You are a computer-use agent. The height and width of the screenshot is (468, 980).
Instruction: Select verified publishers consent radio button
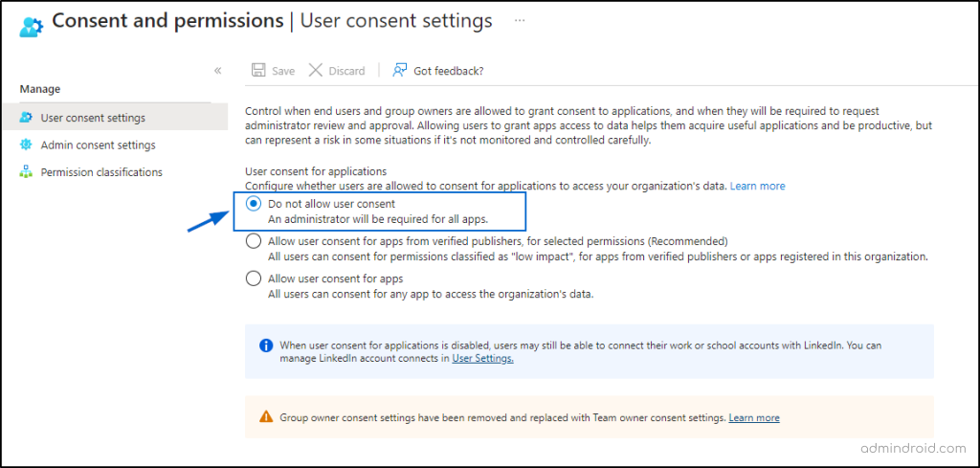[253, 241]
